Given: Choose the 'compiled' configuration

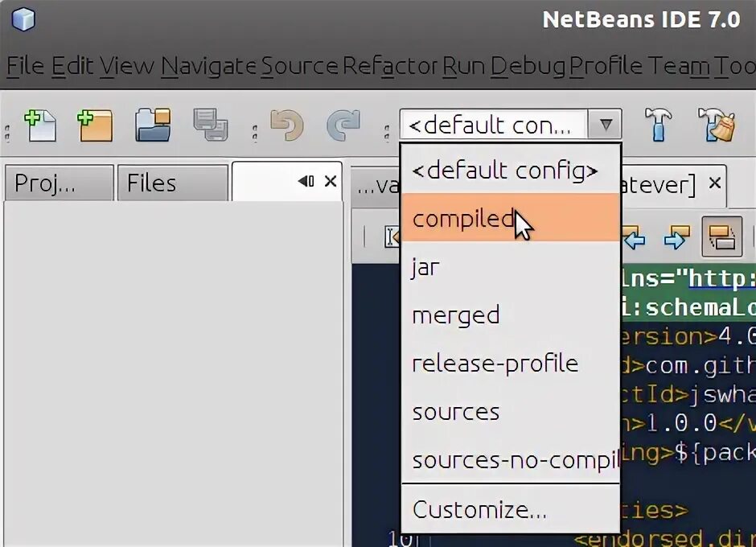Looking at the screenshot, I should (x=511, y=218).
